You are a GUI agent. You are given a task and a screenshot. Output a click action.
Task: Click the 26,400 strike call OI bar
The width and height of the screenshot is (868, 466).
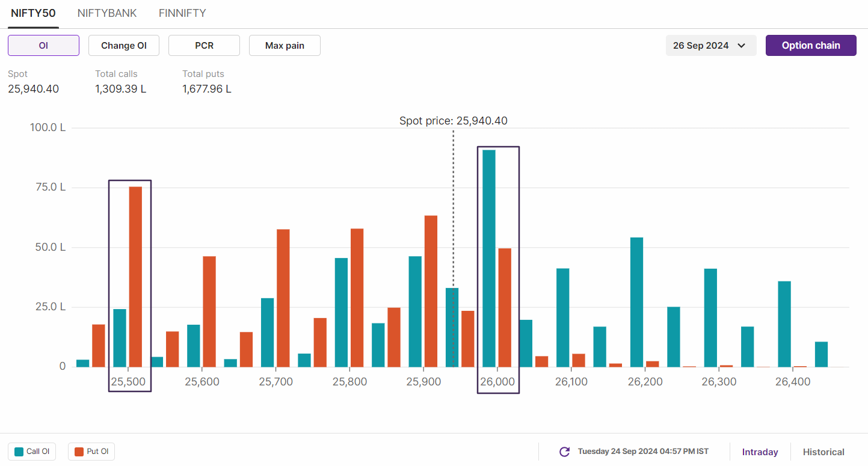(784, 324)
